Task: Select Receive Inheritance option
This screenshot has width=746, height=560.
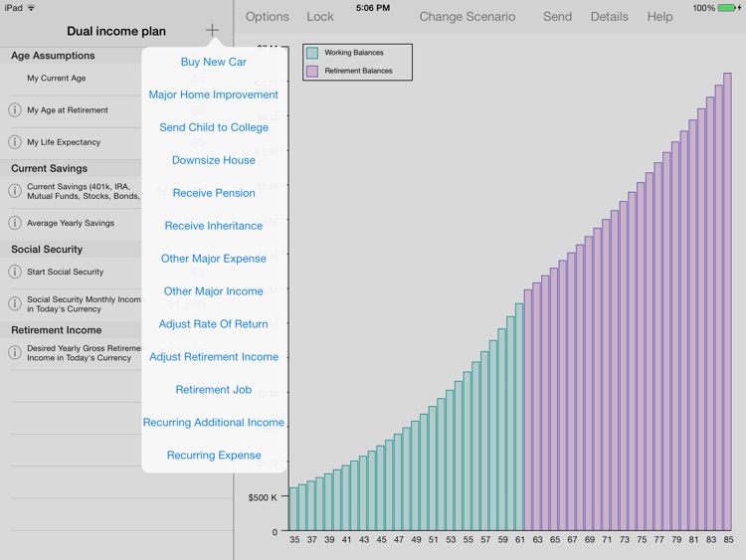Action: tap(214, 226)
